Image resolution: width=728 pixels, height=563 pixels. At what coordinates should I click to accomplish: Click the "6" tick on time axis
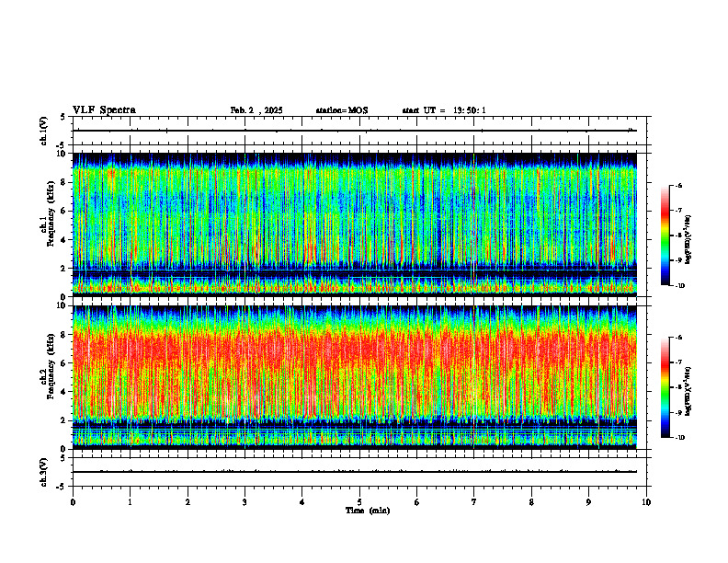coord(416,502)
